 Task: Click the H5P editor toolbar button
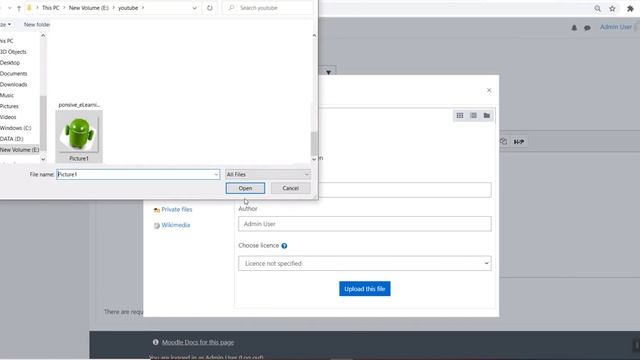[x=519, y=142]
